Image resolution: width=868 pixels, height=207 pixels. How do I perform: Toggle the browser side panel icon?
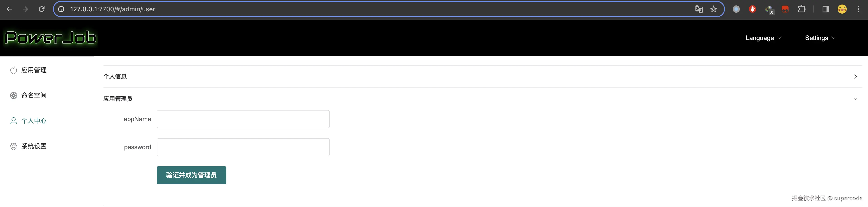coord(825,9)
